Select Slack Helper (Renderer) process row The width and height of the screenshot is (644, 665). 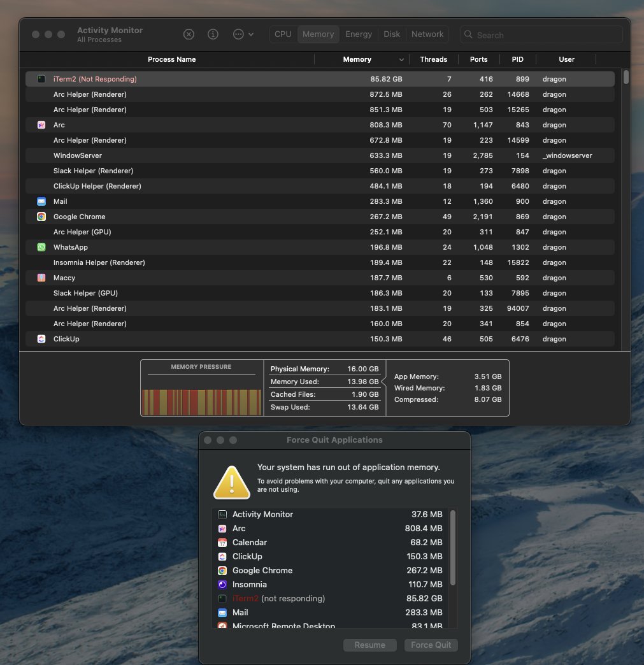click(320, 171)
